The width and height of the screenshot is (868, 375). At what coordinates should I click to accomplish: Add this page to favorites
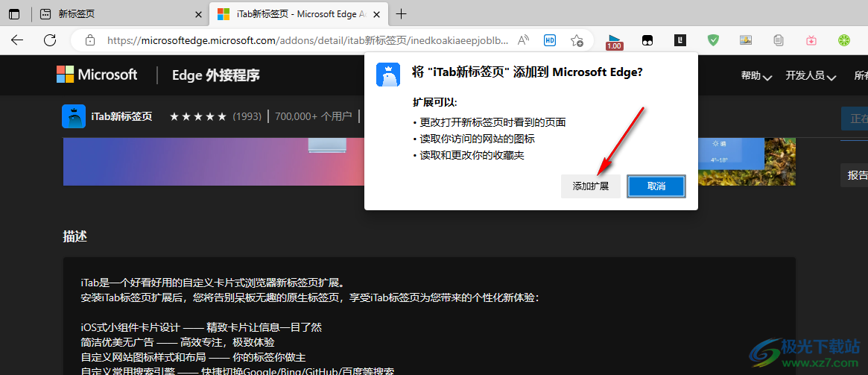577,40
